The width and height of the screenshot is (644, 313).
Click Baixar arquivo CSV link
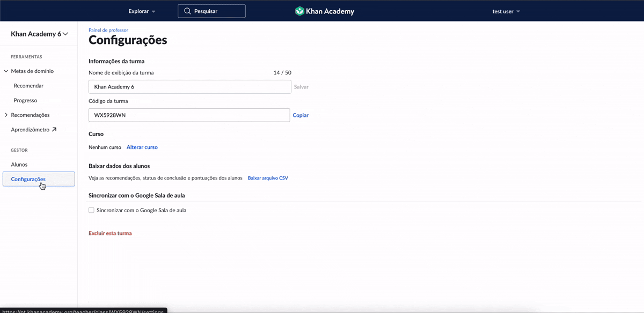tap(268, 178)
